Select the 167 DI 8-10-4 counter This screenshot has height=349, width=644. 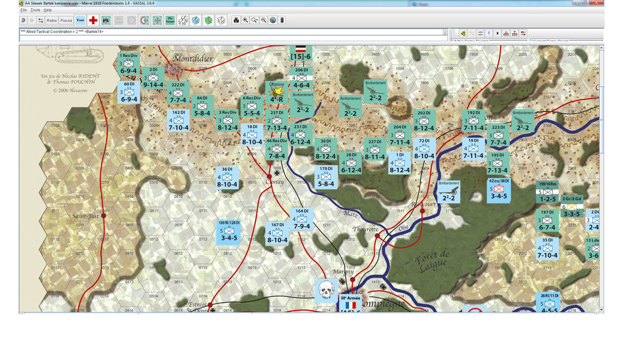(277, 233)
